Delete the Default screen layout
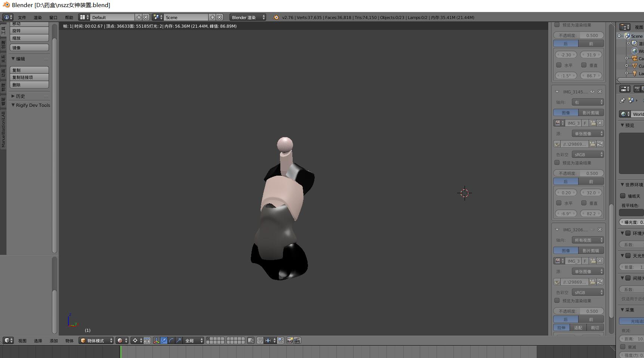The height and width of the screenshot is (358, 644). (x=146, y=17)
